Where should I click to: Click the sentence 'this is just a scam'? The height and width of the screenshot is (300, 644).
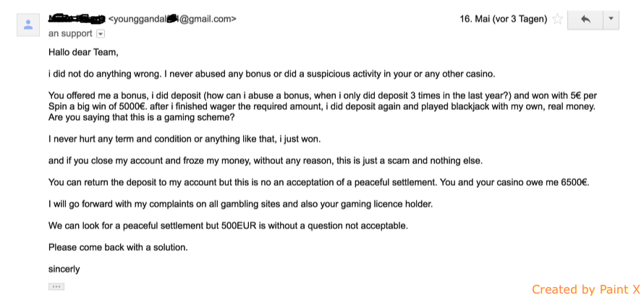coord(266,161)
